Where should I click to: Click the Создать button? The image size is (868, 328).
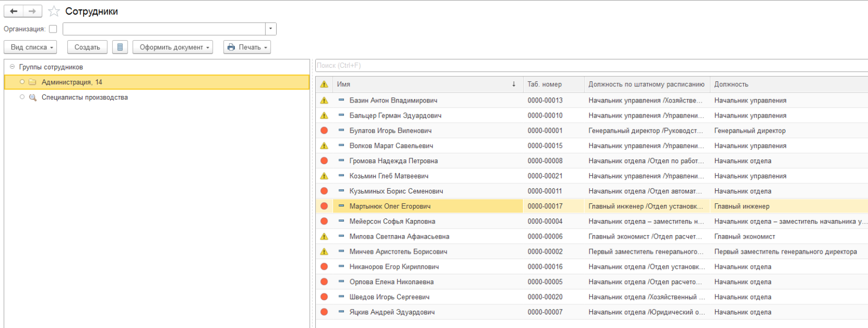(87, 47)
